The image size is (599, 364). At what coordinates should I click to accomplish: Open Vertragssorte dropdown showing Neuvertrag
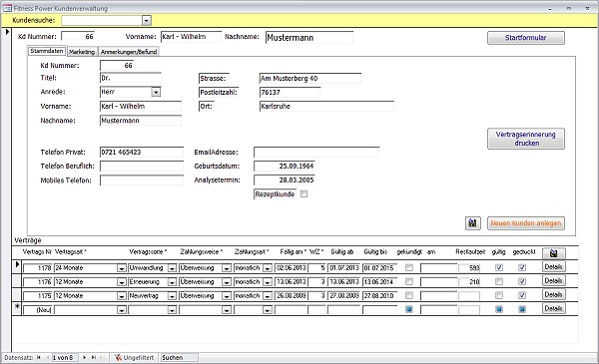point(172,296)
